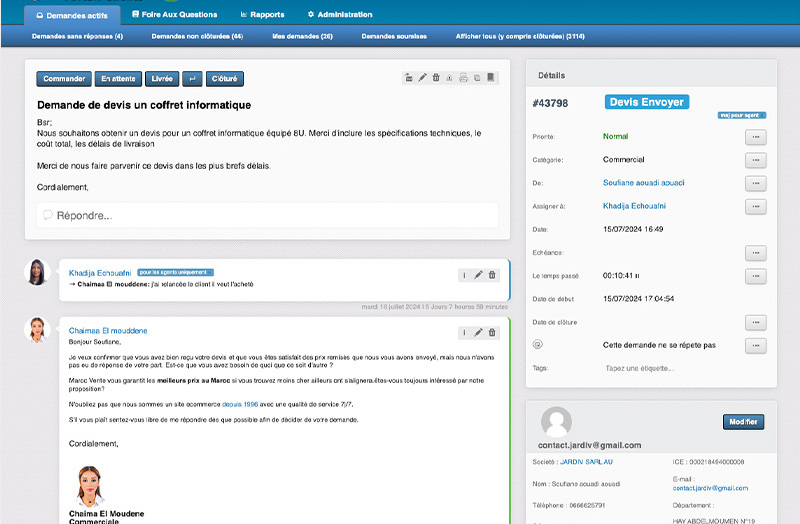Viewport: 800px width, 524px height.
Task: Click the edit pencil icon in request toolbar
Action: (422, 78)
